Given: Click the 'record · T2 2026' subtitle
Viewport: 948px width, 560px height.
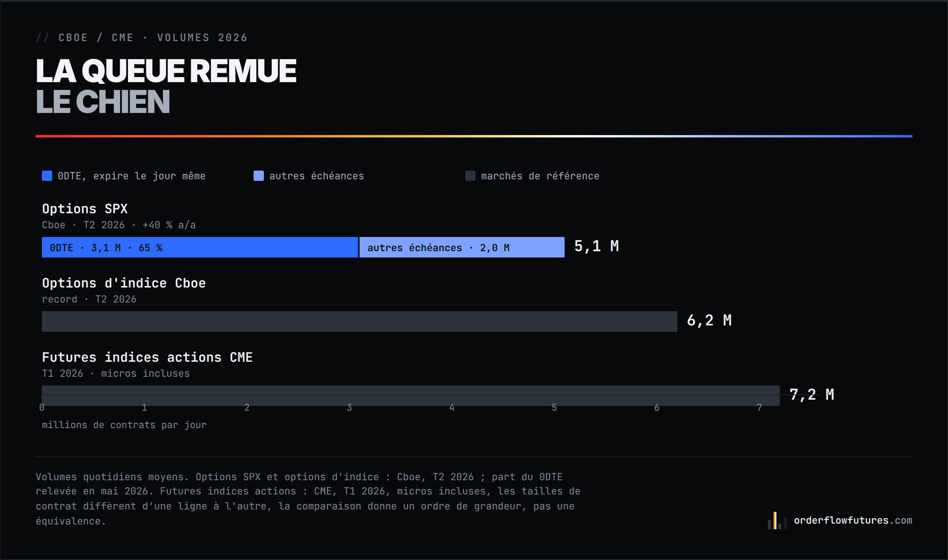Looking at the screenshot, I should [x=89, y=299].
